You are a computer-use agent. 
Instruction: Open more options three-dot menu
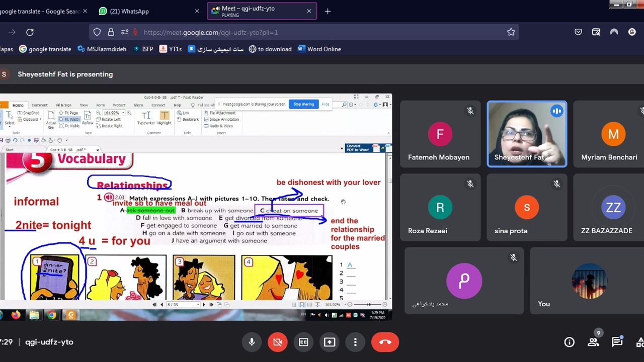click(355, 342)
